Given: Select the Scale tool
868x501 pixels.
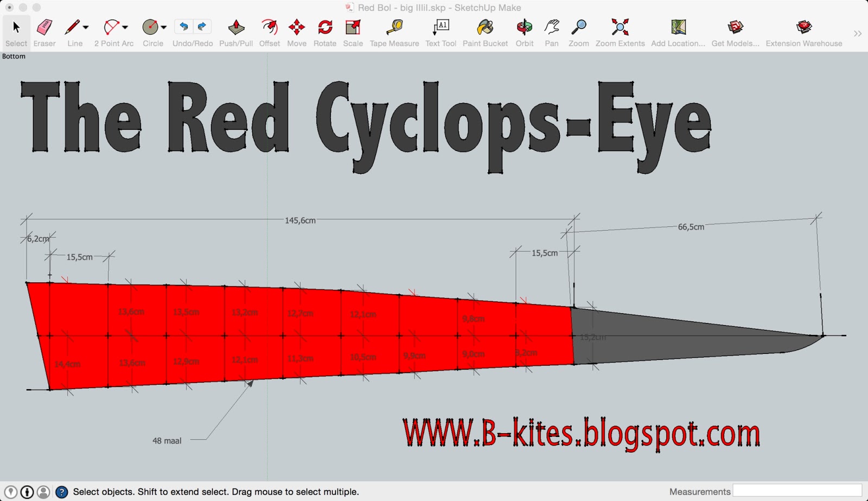Looking at the screenshot, I should [353, 27].
